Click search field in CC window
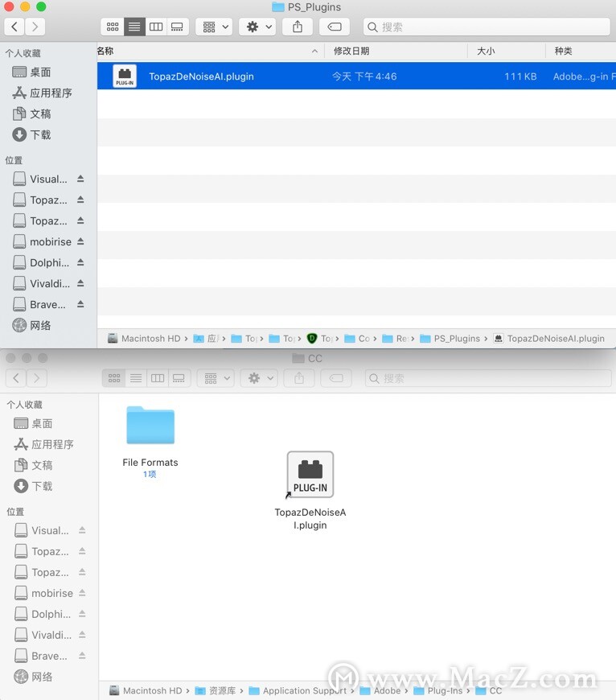Image resolution: width=616 pixels, height=700 pixels. (x=488, y=378)
